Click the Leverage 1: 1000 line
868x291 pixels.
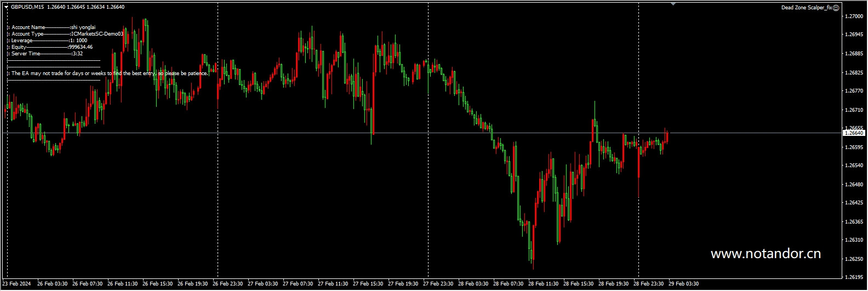(47, 41)
